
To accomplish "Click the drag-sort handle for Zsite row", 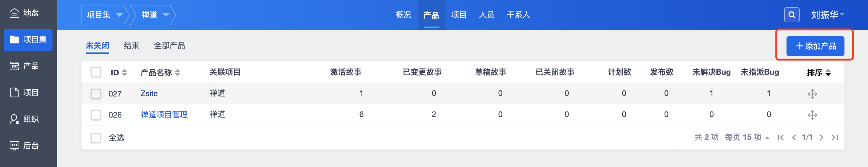I will coord(812,94).
